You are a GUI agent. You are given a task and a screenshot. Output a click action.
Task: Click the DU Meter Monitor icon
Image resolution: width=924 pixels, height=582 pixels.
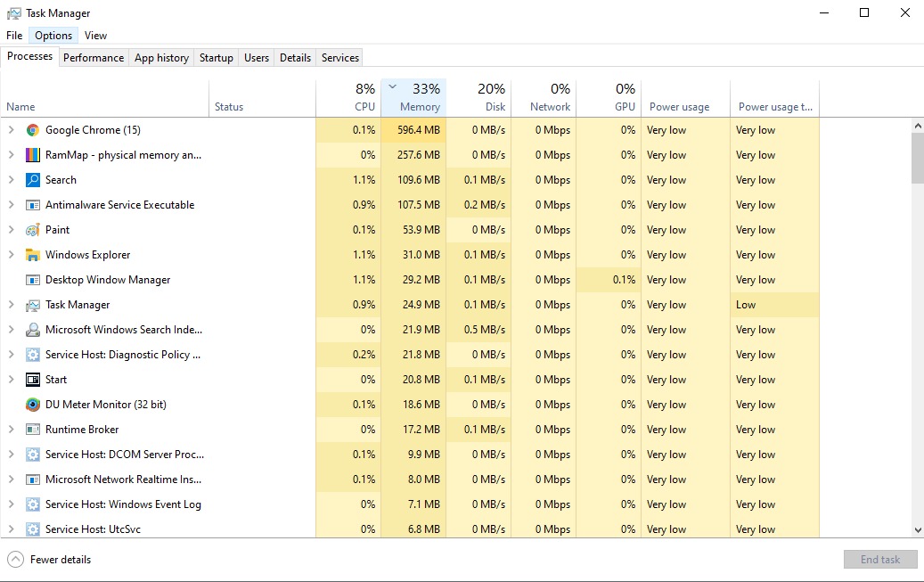click(x=32, y=405)
